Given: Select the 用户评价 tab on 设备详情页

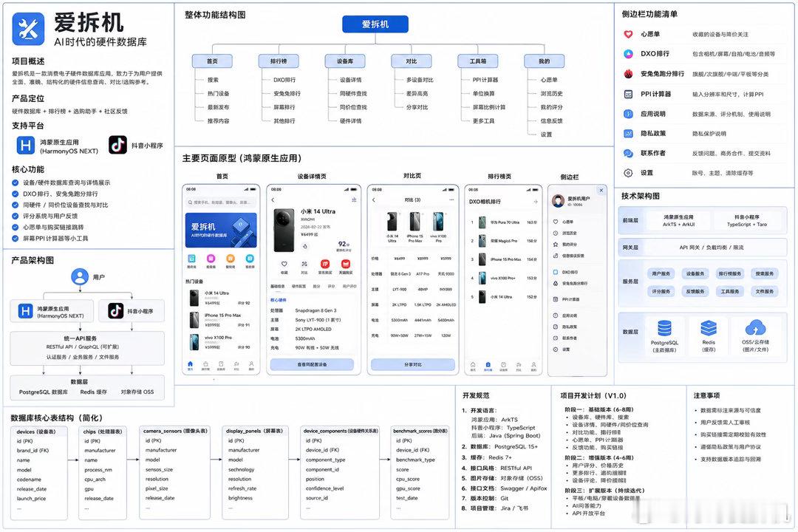Looking at the screenshot, I should [349, 287].
